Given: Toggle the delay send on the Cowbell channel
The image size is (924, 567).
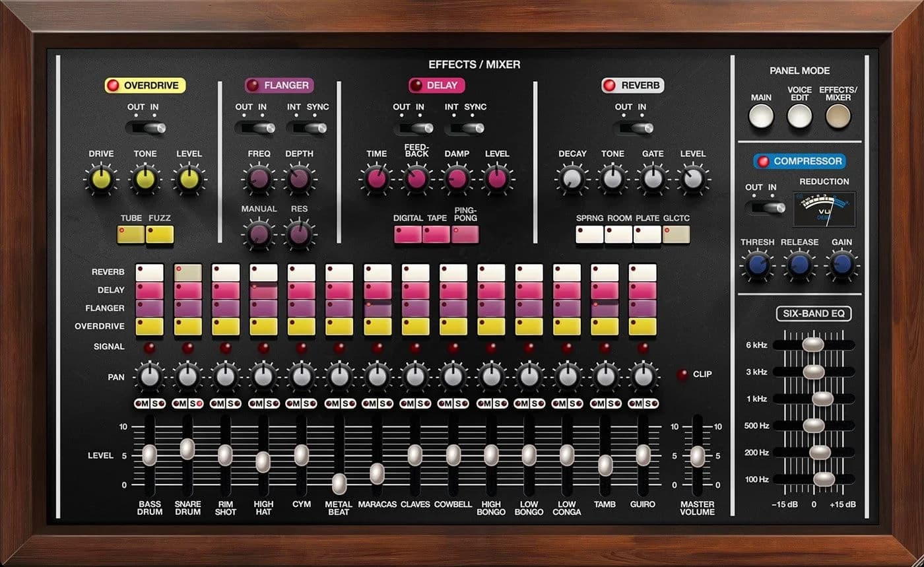Looking at the screenshot, I should click(x=453, y=290).
